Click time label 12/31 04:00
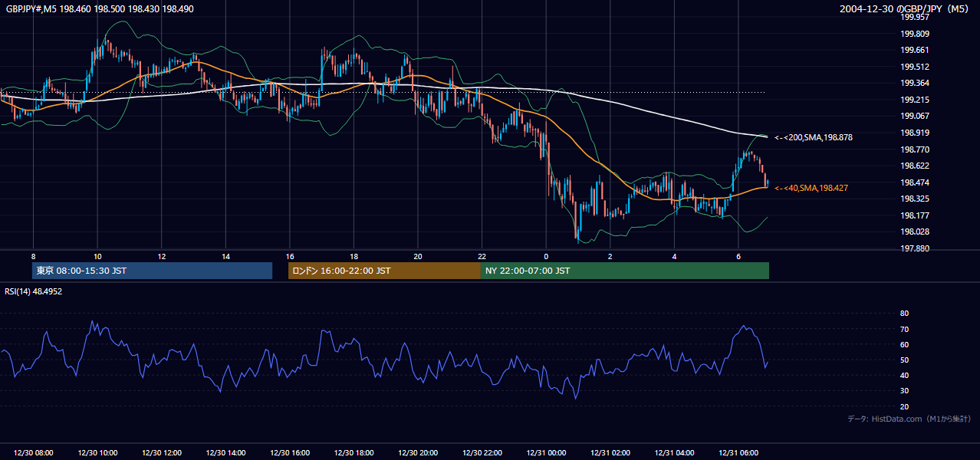 [674, 453]
